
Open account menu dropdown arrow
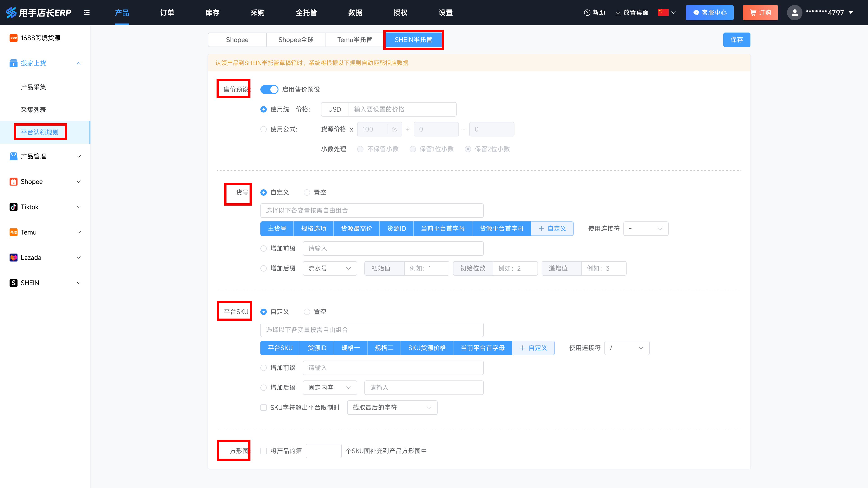click(851, 13)
